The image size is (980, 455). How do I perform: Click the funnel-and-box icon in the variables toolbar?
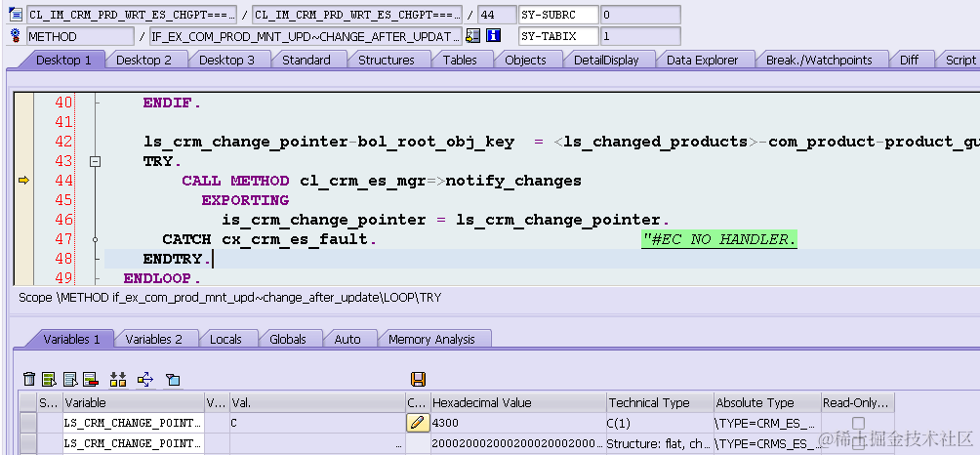click(173, 379)
